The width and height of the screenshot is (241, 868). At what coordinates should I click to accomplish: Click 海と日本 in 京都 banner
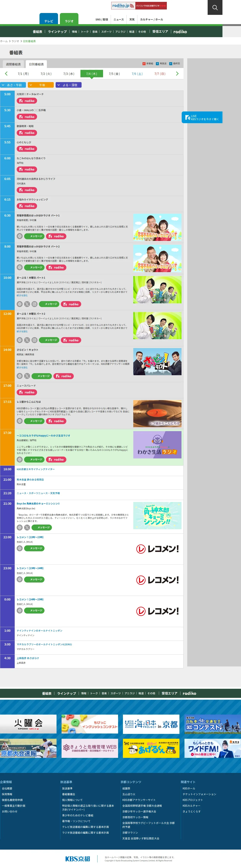[151, 724]
